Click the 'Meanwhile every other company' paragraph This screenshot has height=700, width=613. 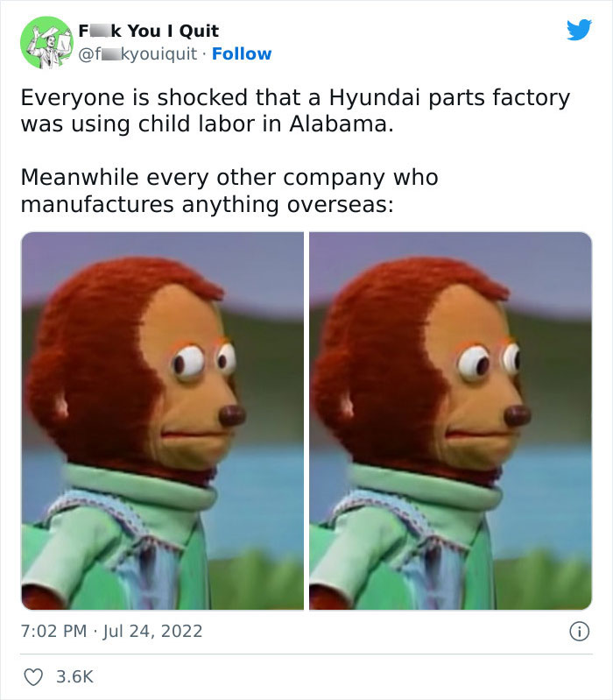tap(229, 191)
